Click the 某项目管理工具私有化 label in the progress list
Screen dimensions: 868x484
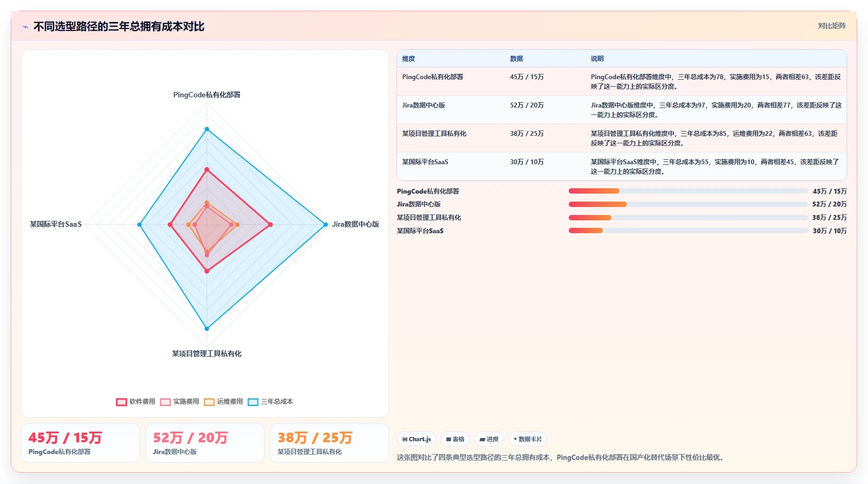pos(429,218)
